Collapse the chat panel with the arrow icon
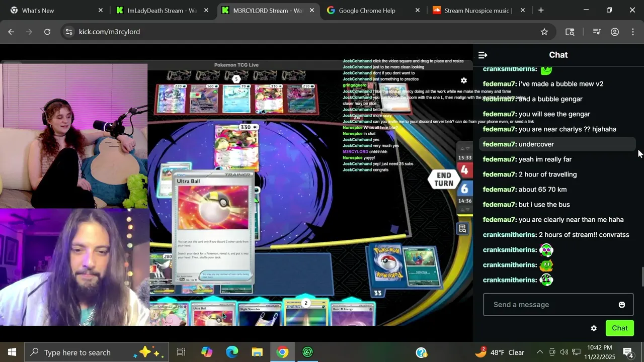The image size is (644, 362). pyautogui.click(x=482, y=55)
